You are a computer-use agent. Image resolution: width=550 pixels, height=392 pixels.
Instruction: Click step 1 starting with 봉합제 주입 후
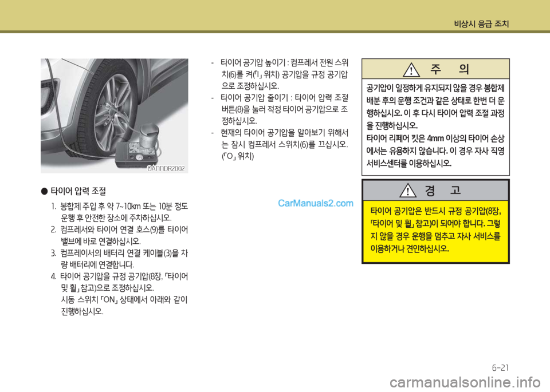coord(119,212)
